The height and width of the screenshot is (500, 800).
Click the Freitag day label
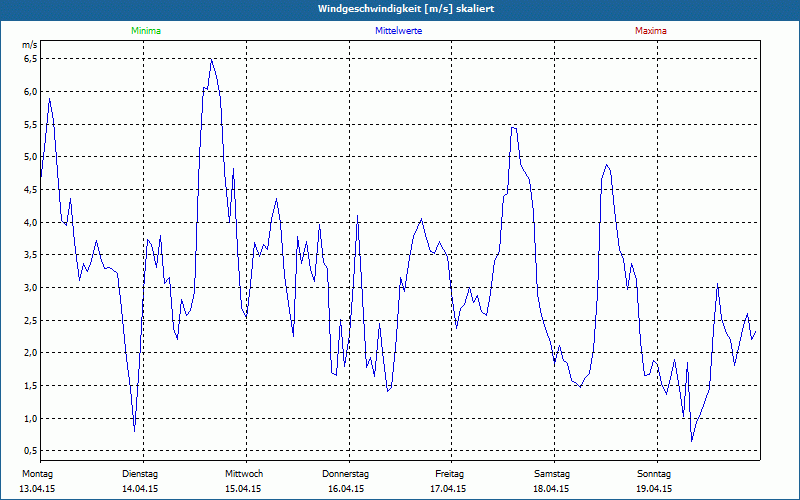(449, 474)
